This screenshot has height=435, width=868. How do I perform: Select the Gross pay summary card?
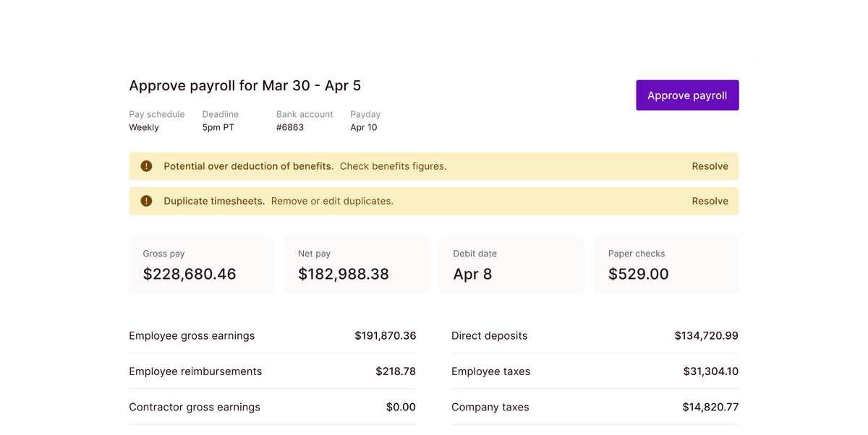click(200, 264)
